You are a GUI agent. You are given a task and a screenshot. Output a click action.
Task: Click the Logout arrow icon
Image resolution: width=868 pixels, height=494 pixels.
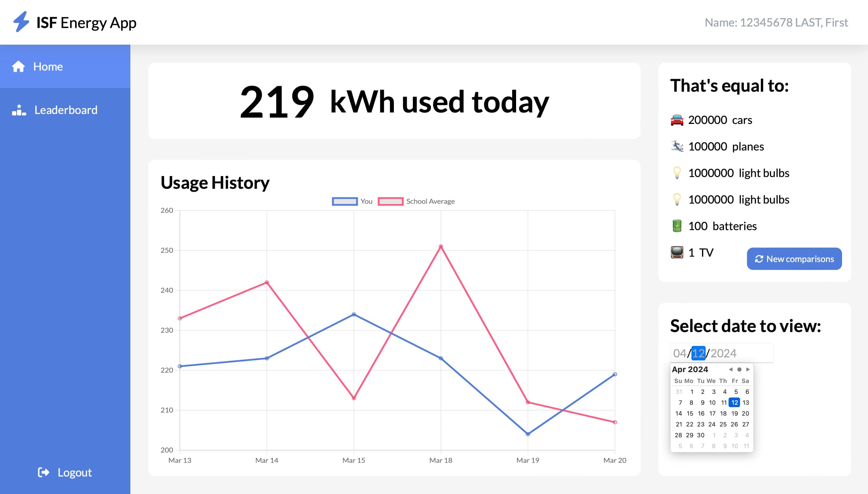(43, 472)
